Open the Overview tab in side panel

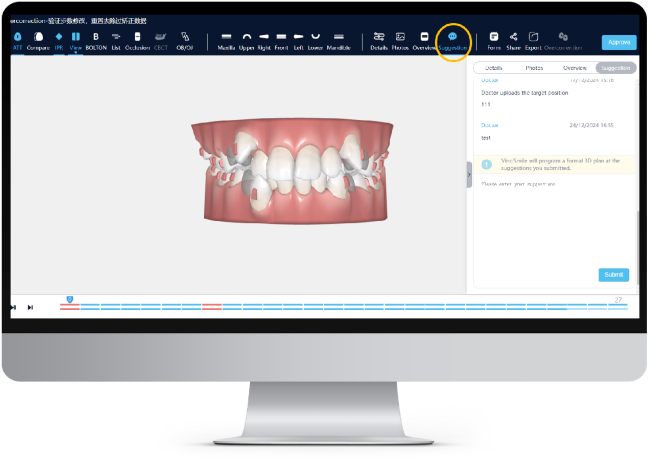tap(574, 68)
